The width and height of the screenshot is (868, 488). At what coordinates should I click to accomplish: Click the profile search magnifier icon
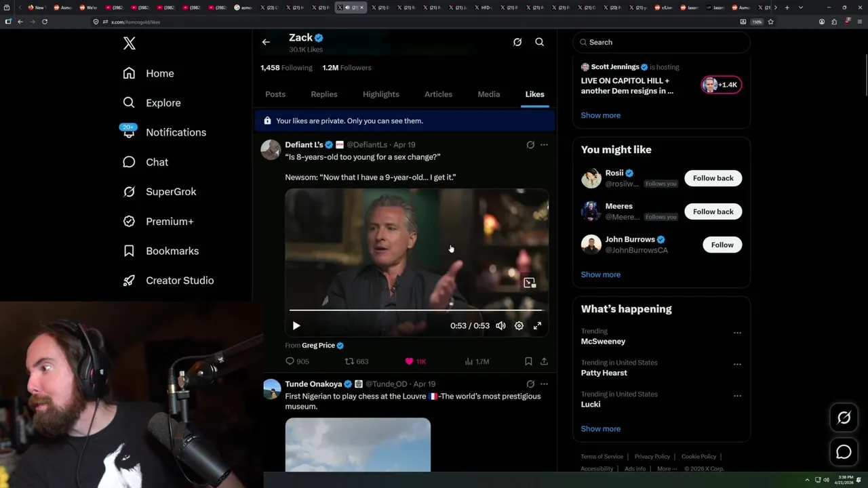coord(540,42)
